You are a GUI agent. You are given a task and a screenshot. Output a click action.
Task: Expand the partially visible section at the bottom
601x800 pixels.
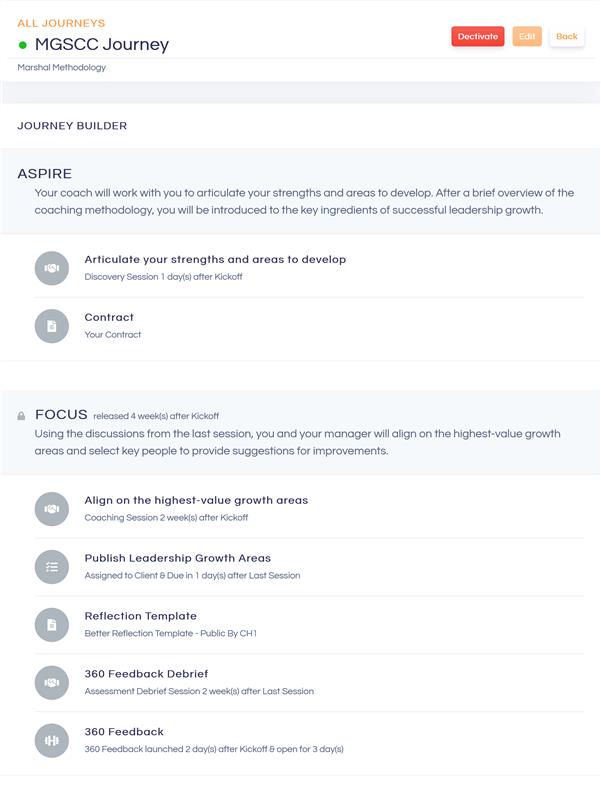(300, 789)
